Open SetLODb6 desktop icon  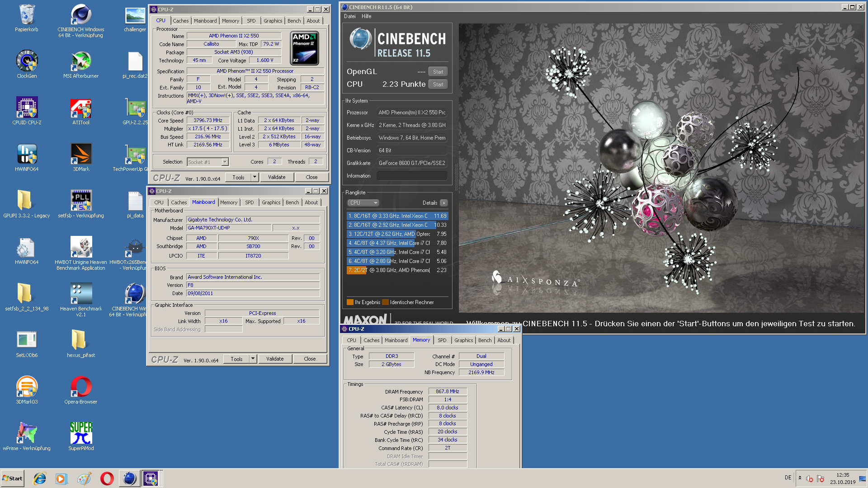[x=27, y=343]
